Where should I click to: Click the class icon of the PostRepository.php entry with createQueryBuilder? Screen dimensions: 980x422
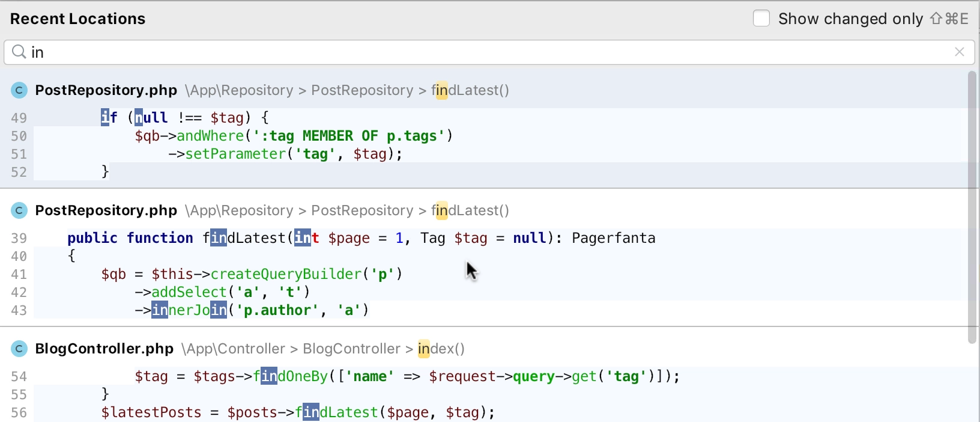[x=19, y=210]
